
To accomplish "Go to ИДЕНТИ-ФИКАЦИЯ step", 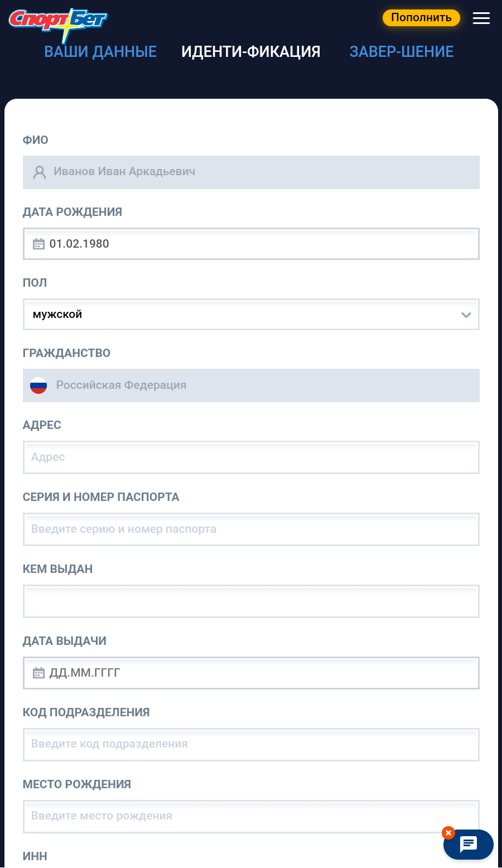I will click(x=251, y=52).
